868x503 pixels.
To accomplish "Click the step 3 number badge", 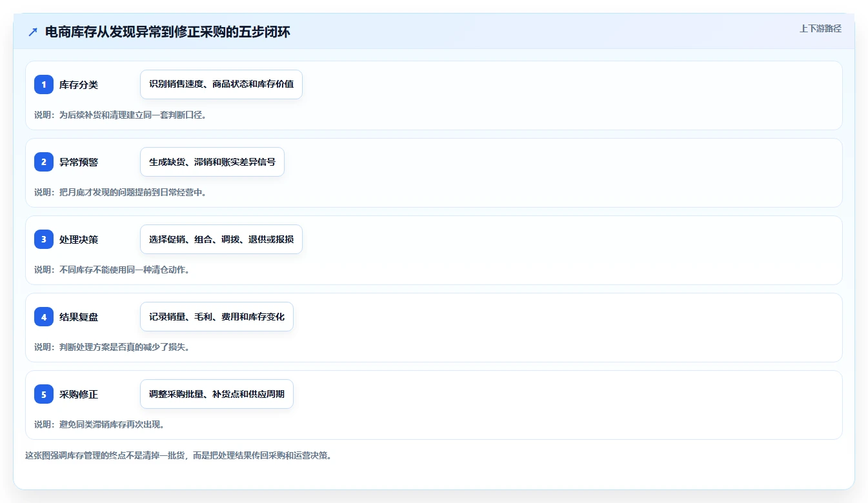I will pyautogui.click(x=44, y=239).
